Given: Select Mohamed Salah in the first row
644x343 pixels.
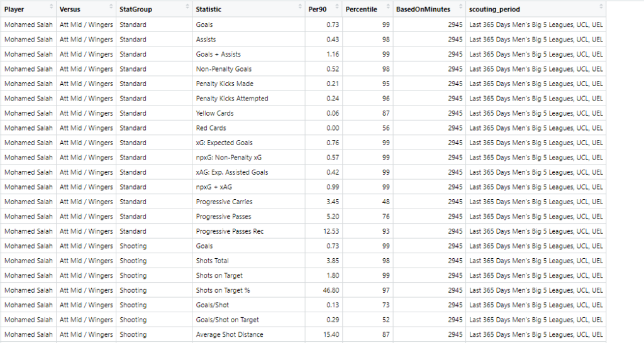Looking at the screenshot, I should [x=28, y=24].
